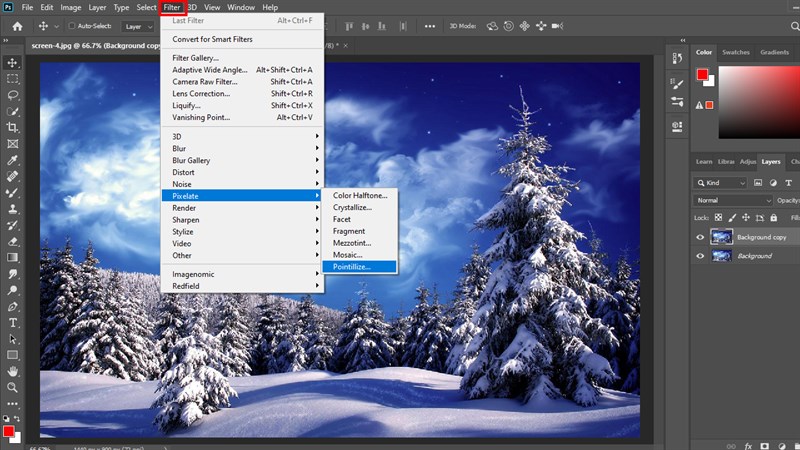Select the Lasso tool
The width and height of the screenshot is (800, 450).
(12, 95)
